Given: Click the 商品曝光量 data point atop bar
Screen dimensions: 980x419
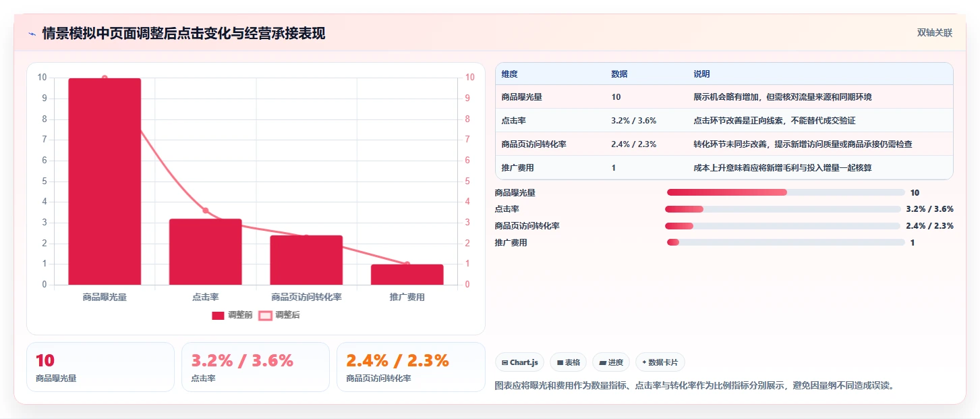Looking at the screenshot, I should coord(105,78).
